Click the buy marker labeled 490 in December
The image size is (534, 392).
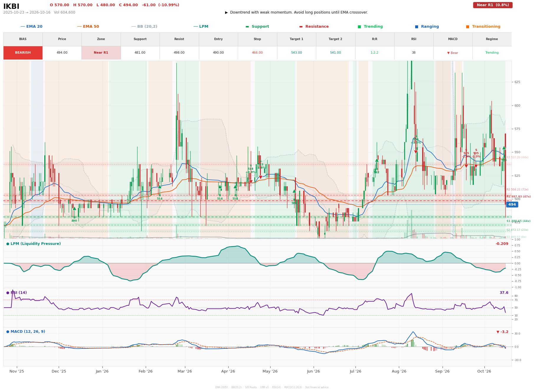(74, 209)
